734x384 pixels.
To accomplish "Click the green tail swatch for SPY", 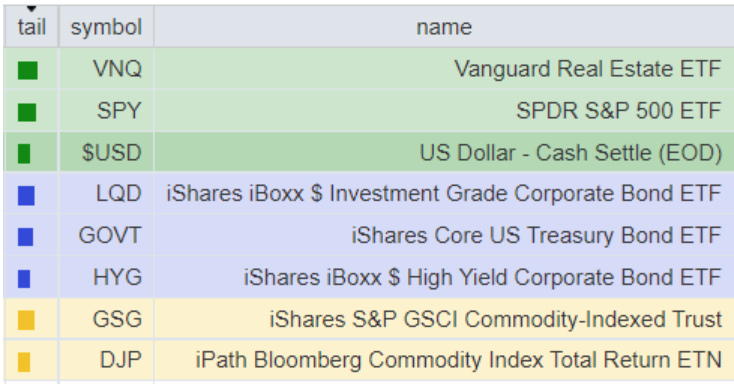I will (27, 112).
